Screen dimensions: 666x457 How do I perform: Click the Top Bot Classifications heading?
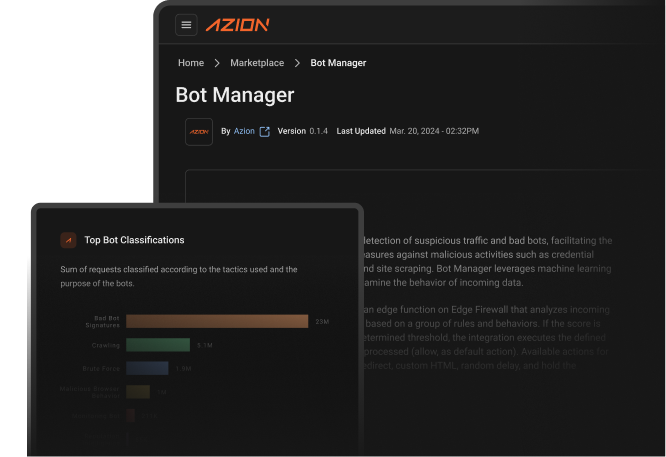[x=134, y=240]
